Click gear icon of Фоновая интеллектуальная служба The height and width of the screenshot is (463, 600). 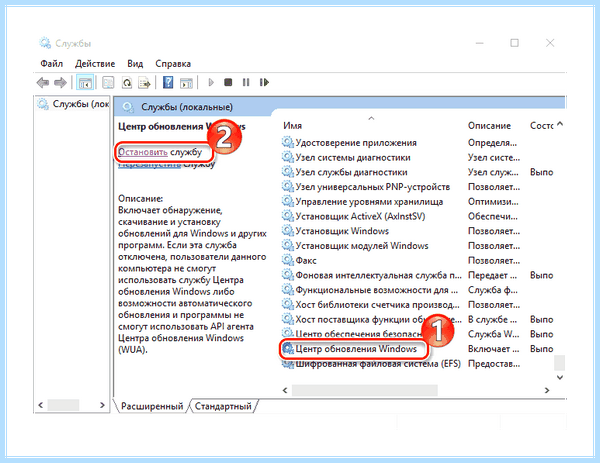[287, 275]
